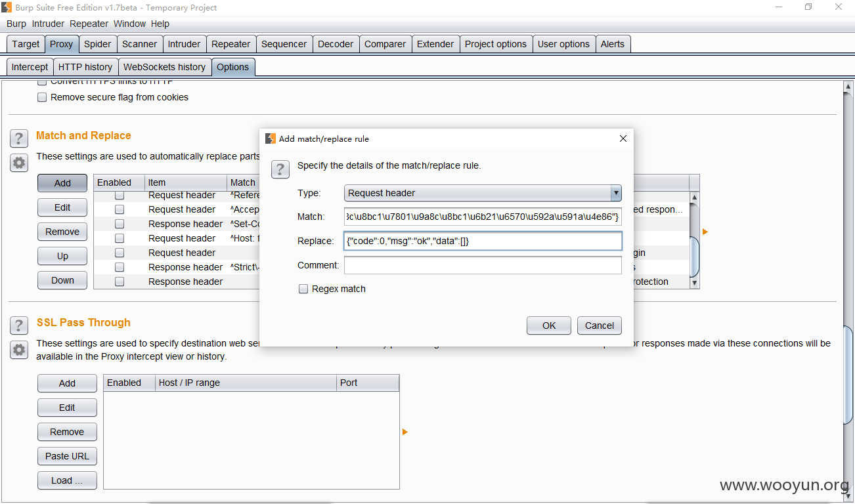This screenshot has width=855, height=504.
Task: Open Match and Replace help icon
Action: pos(19,138)
